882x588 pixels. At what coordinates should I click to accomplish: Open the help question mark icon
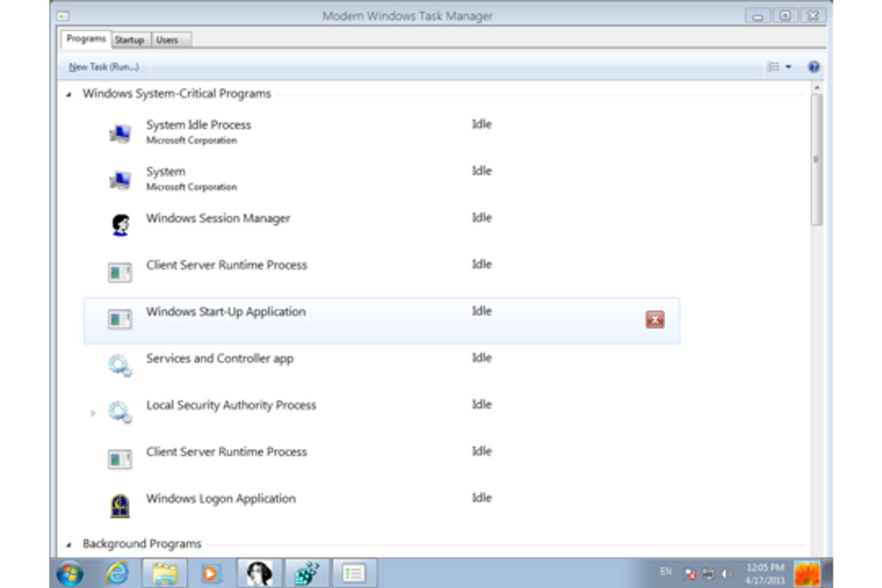[814, 67]
